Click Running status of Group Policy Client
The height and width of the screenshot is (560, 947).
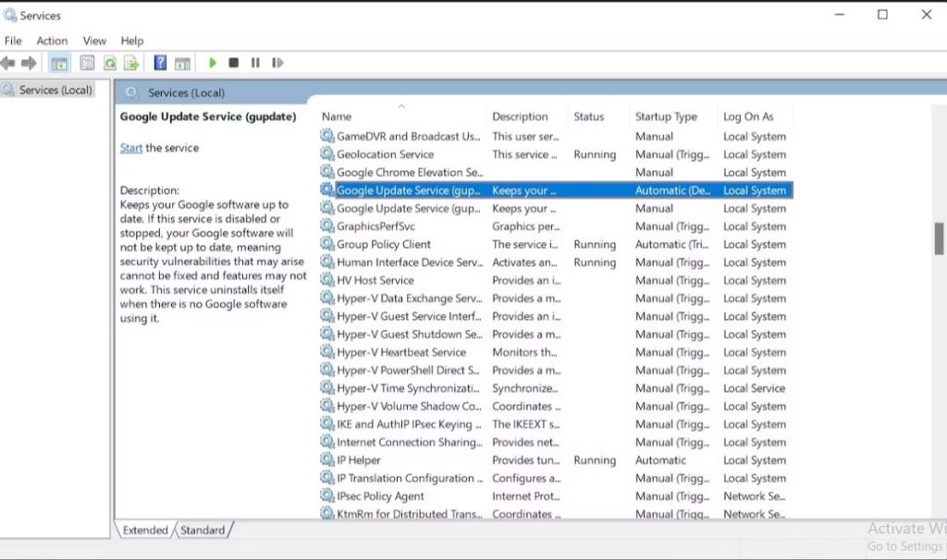pos(595,244)
